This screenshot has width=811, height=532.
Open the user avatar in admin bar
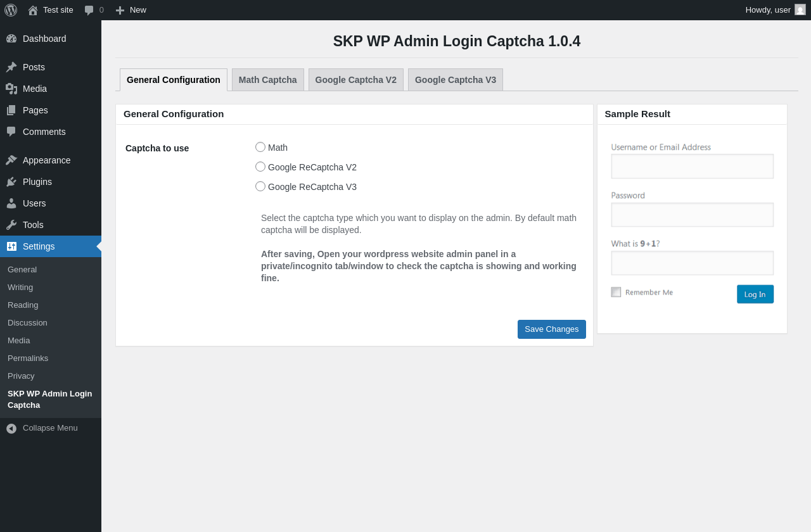pyautogui.click(x=800, y=9)
